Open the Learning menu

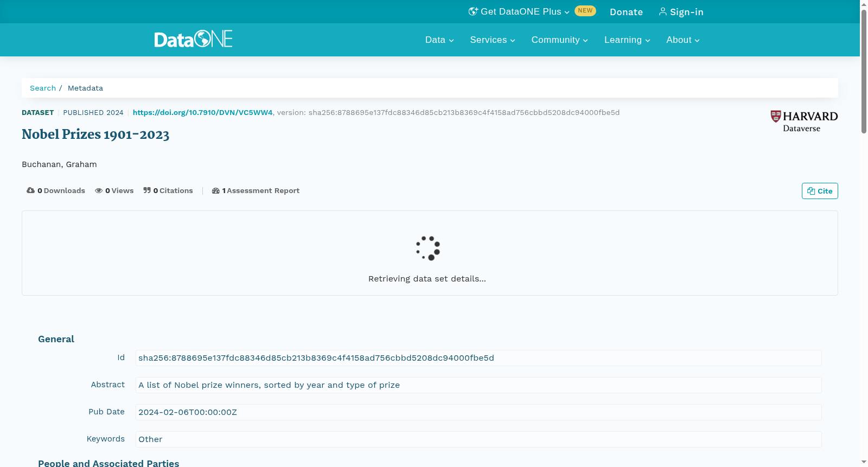pyautogui.click(x=627, y=40)
